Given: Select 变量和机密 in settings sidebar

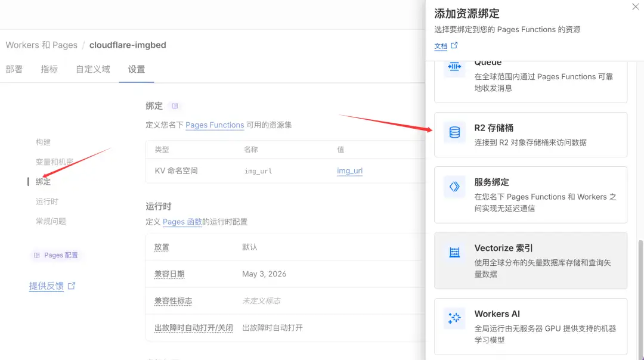Looking at the screenshot, I should pyautogui.click(x=54, y=162).
